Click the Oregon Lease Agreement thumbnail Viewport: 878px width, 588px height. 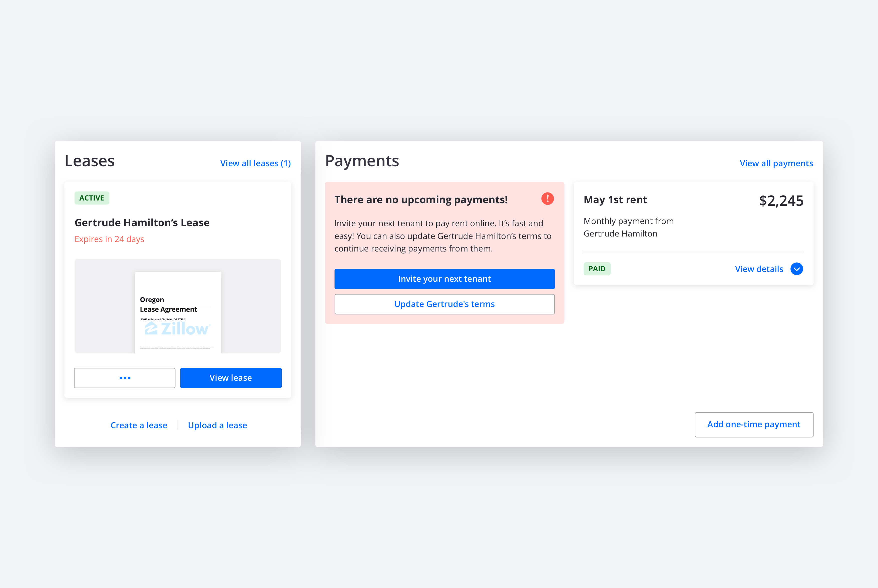(178, 306)
